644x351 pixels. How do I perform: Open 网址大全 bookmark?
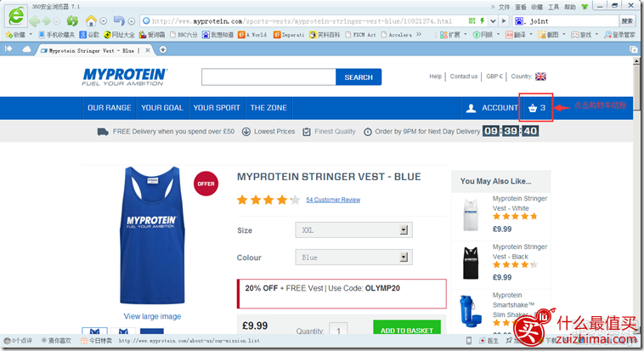[119, 35]
